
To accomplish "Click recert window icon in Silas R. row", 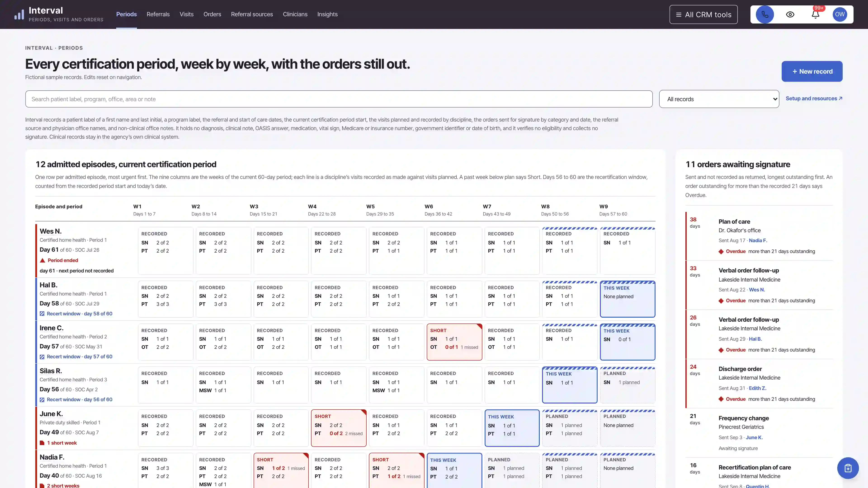I will (x=42, y=399).
